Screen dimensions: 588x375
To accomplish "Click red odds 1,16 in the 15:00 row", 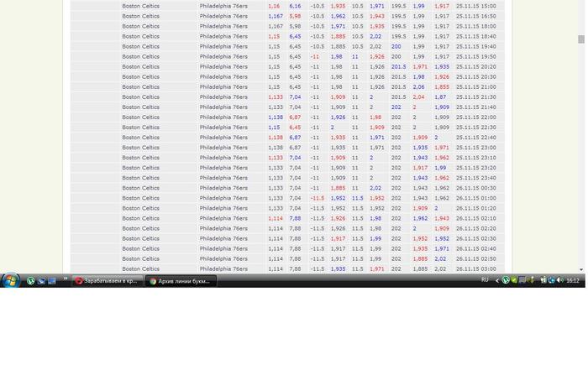I will (274, 6).
